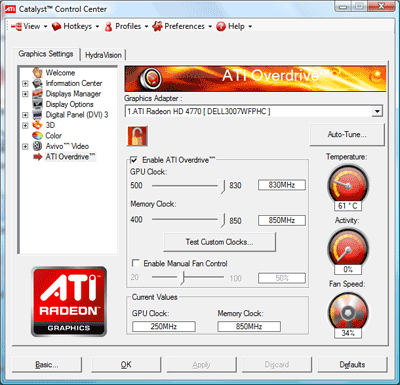The width and height of the screenshot is (400, 385).
Task: Click the Displays Manager icon
Action: click(37, 94)
